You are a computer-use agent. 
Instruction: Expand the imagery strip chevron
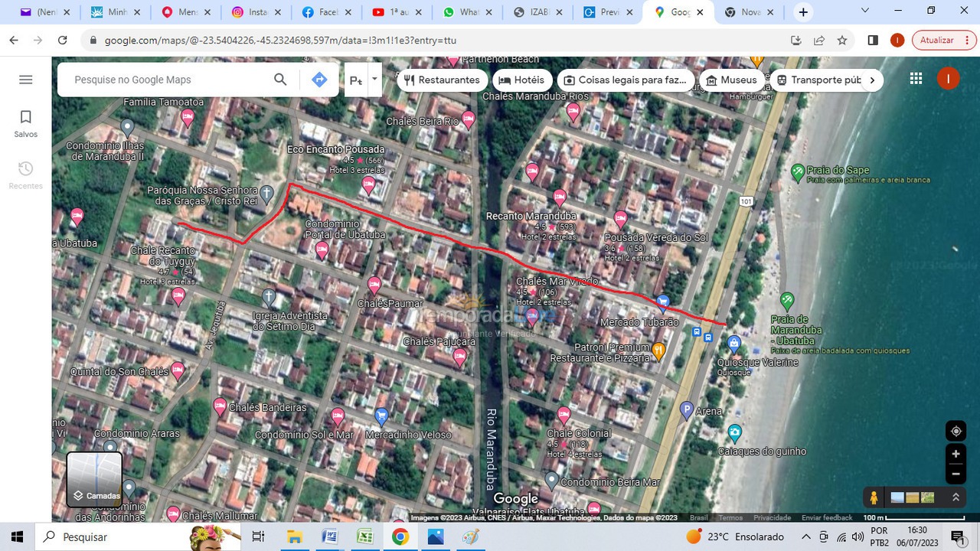[x=955, y=497]
